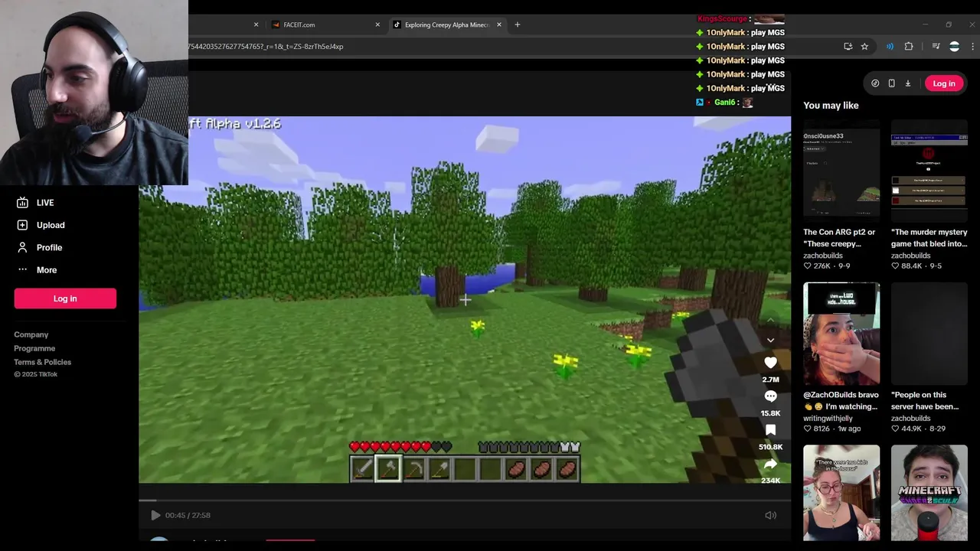Open thumbnail of woman covering her mouth

[841, 333]
